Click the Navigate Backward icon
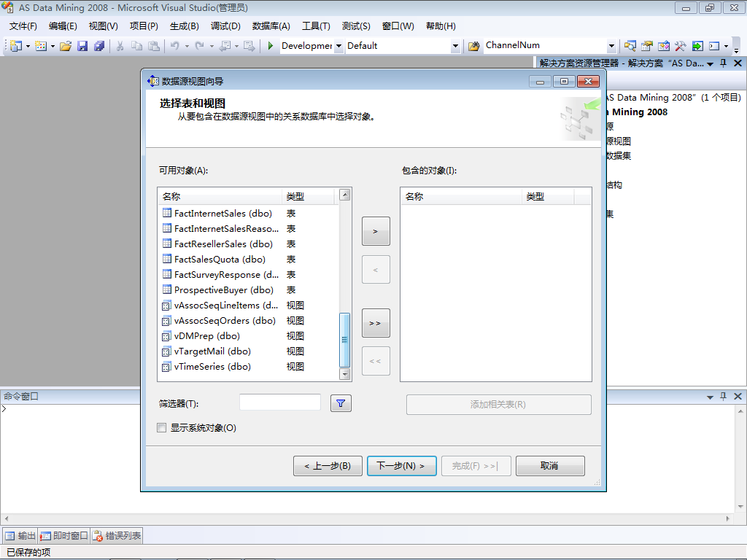Screen dimensions: 747x560 225,46
